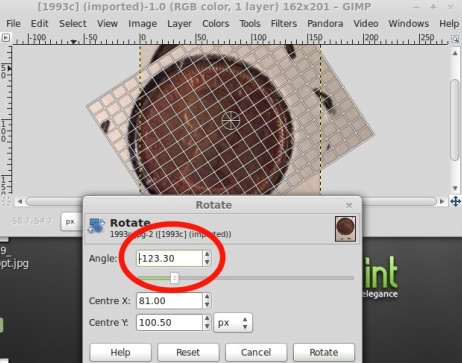Image resolution: width=462 pixels, height=363 pixels.
Task: Decrease Centre X with down arrow
Action: click(207, 305)
